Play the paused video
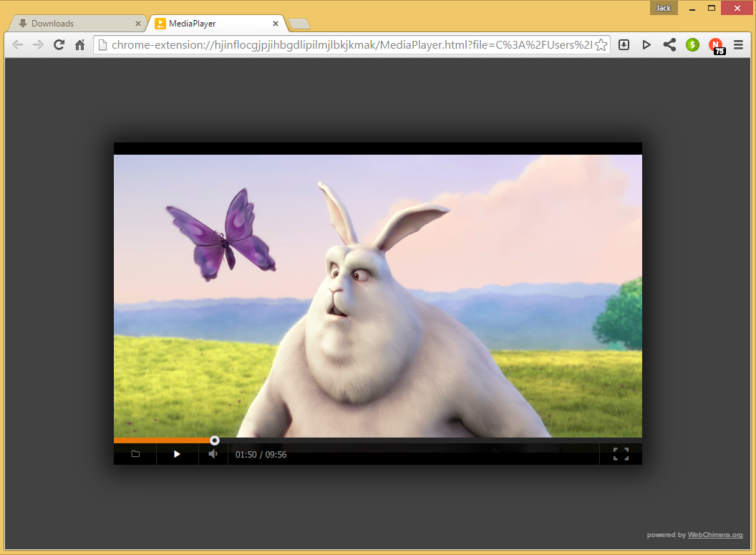The width and height of the screenshot is (756, 555). (x=177, y=454)
